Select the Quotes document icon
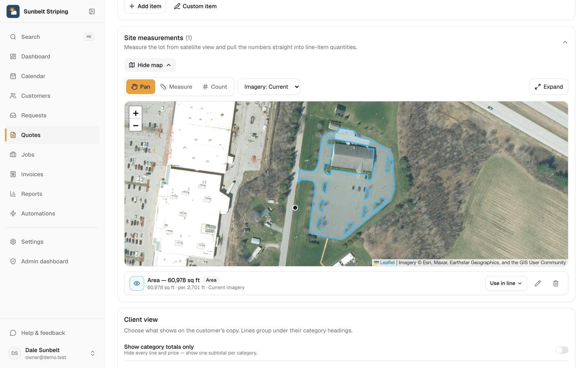588x368 pixels. point(13,135)
